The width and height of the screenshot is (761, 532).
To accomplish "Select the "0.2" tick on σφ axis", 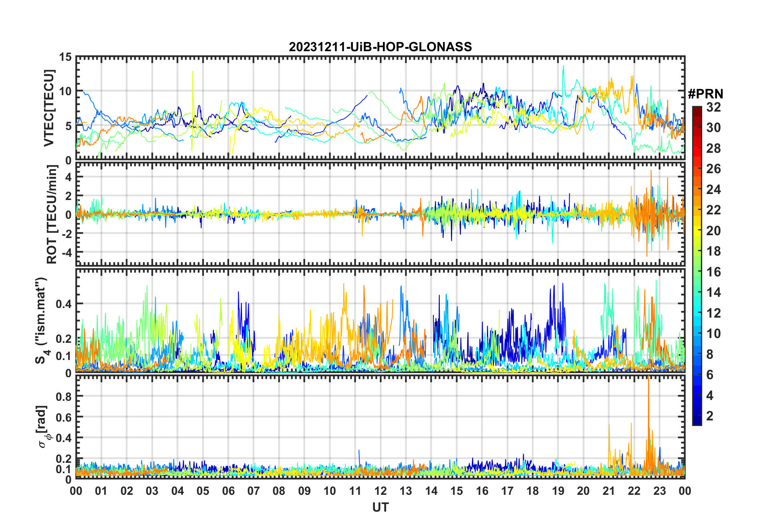I will [64, 459].
